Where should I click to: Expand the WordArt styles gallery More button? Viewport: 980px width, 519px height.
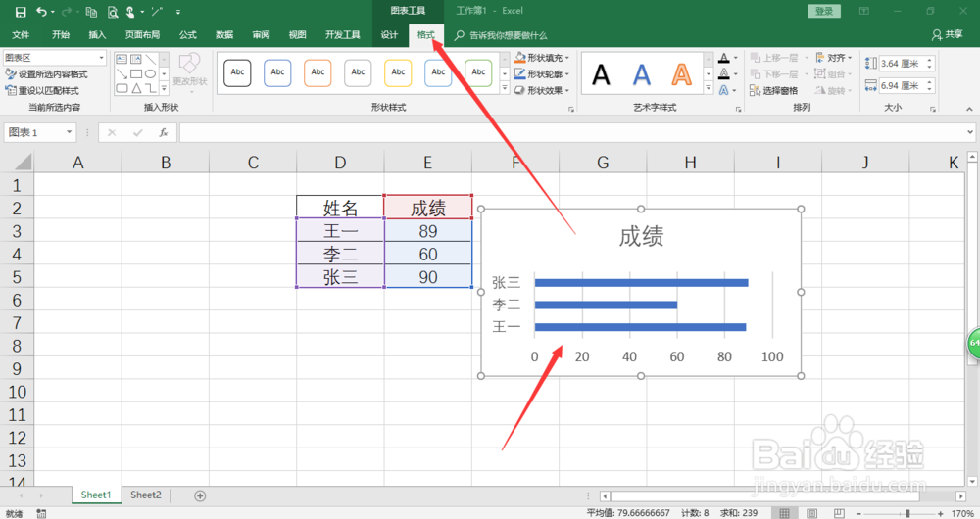point(709,89)
